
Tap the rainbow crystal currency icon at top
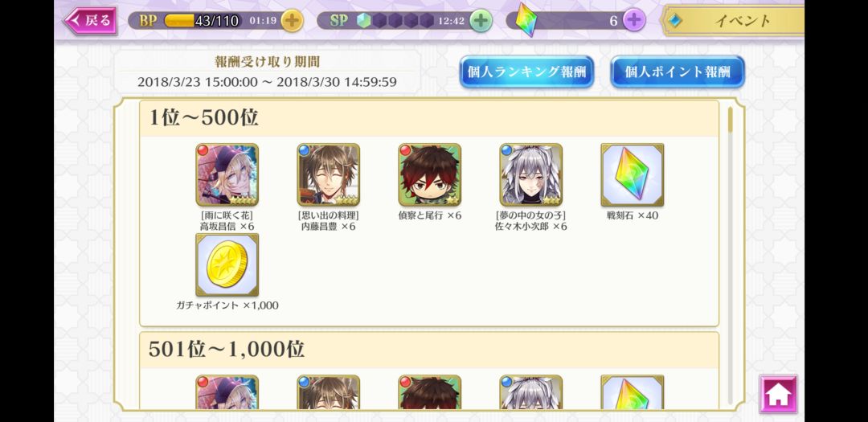tap(526, 20)
